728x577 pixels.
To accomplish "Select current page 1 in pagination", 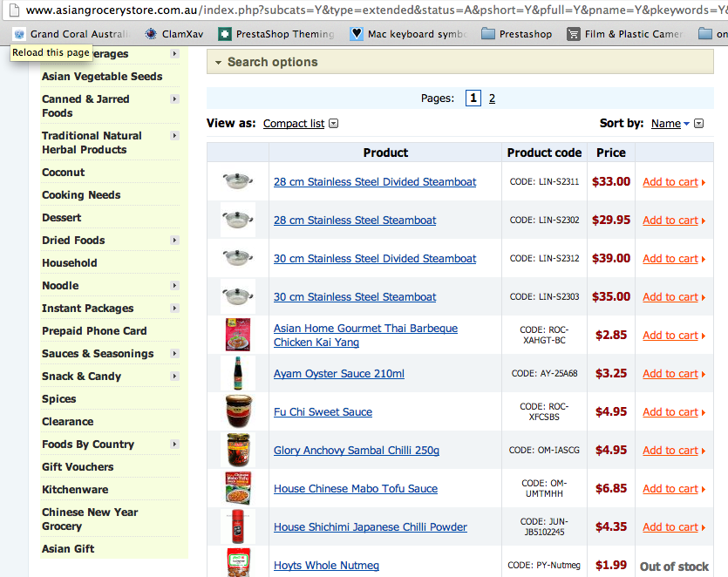I will [x=473, y=98].
